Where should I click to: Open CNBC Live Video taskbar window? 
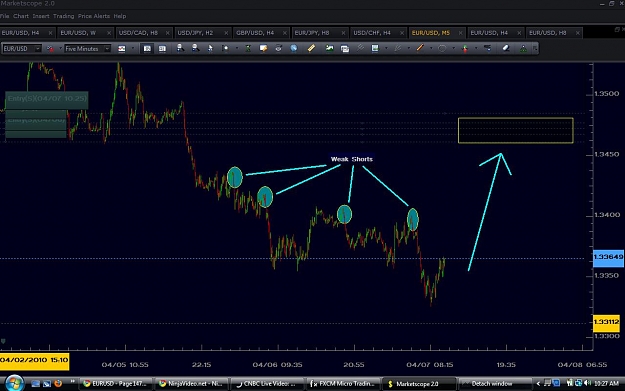266,384
